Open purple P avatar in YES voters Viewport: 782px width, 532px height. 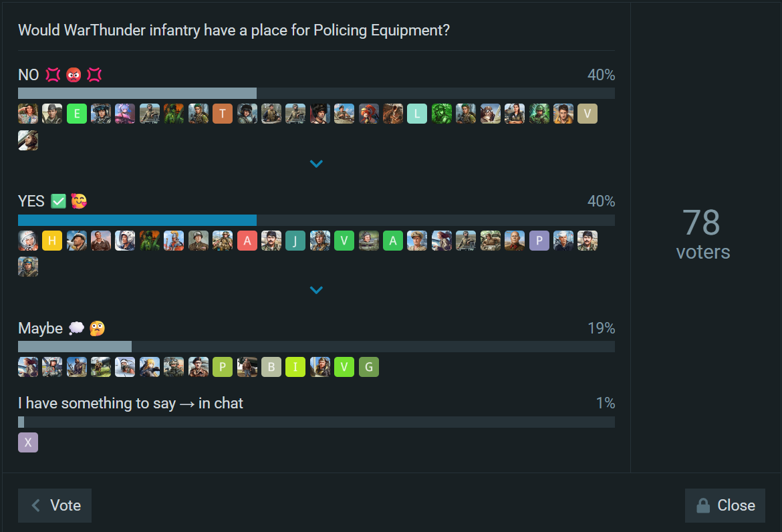click(x=539, y=241)
